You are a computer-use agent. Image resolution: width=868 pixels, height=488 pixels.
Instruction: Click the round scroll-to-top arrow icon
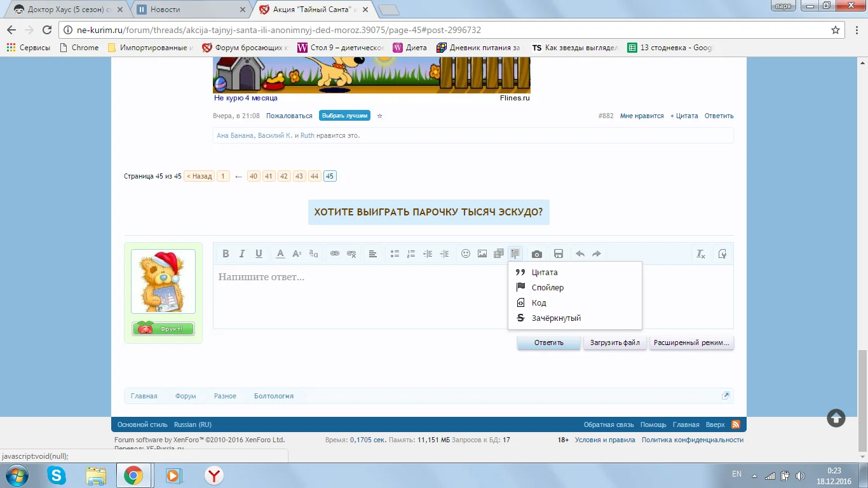(x=836, y=417)
